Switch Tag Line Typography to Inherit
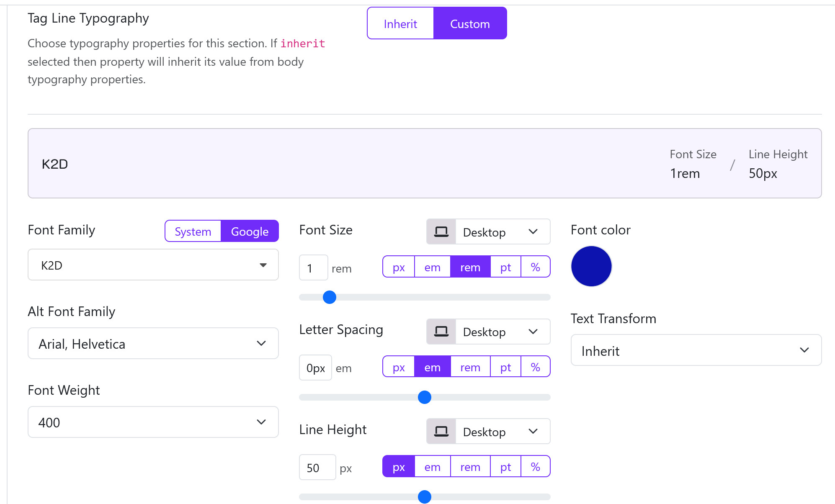 coord(400,23)
